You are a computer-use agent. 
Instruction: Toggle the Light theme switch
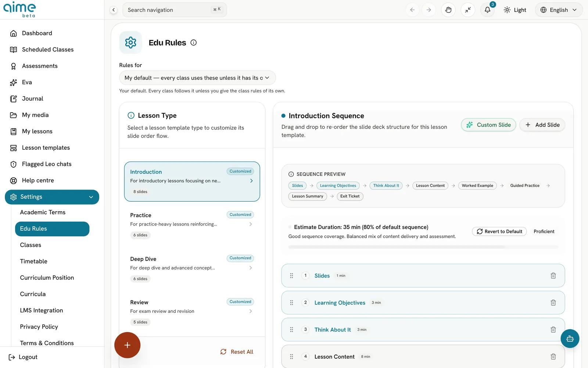[x=515, y=10]
